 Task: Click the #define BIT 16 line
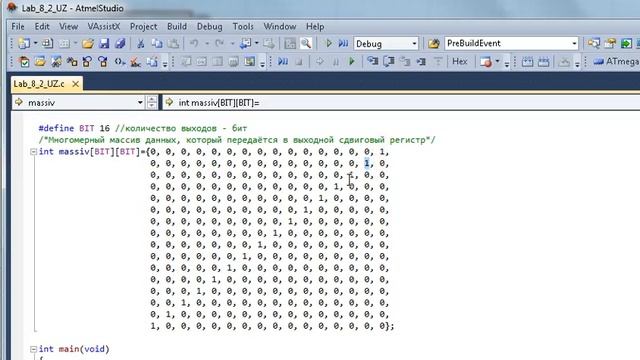pyautogui.click(x=143, y=128)
